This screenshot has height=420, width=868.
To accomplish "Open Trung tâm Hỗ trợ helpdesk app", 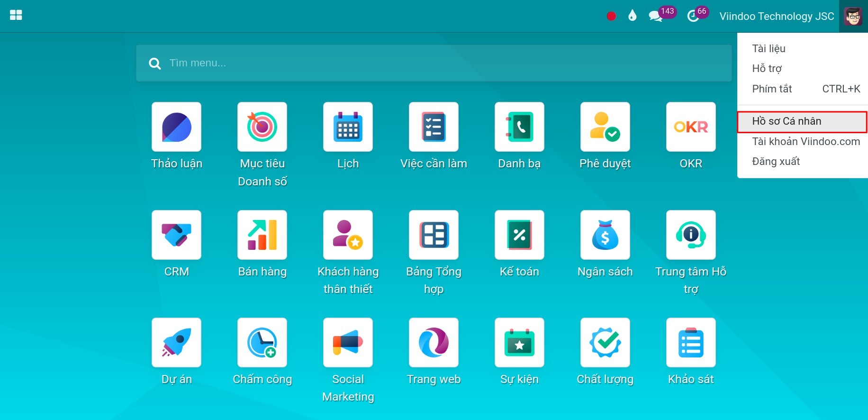I will [x=691, y=235].
